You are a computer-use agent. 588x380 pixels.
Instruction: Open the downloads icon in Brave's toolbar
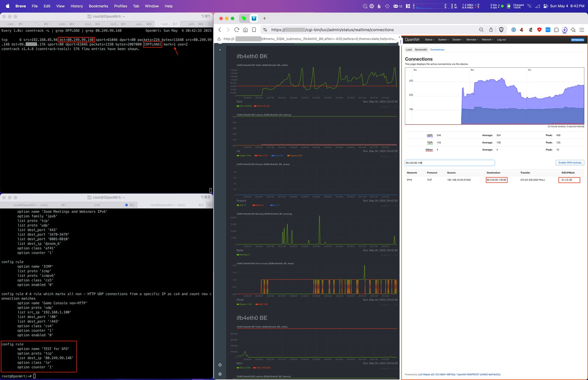(x=564, y=30)
